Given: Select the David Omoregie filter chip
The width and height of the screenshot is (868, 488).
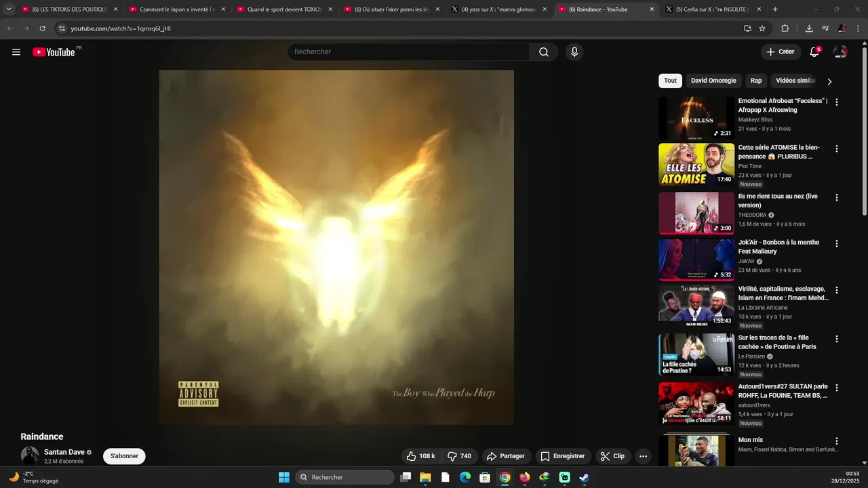Looking at the screenshot, I should (x=713, y=81).
